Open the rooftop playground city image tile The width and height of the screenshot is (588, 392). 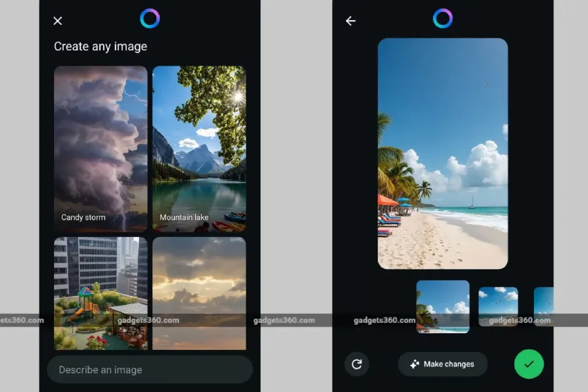coord(101,293)
